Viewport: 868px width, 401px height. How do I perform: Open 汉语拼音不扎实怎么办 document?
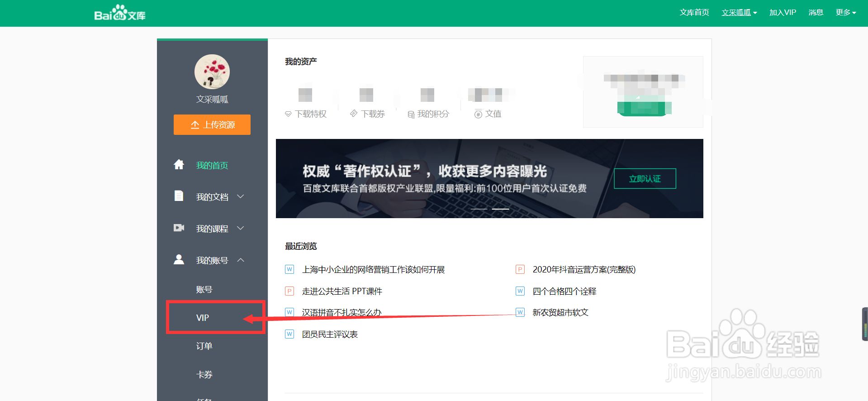pyautogui.click(x=342, y=313)
